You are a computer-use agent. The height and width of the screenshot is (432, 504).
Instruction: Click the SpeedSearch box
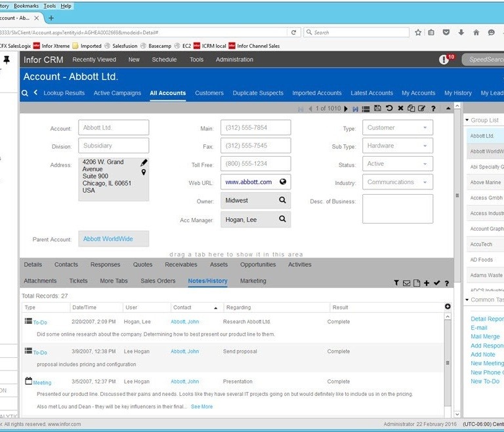tap(483, 60)
